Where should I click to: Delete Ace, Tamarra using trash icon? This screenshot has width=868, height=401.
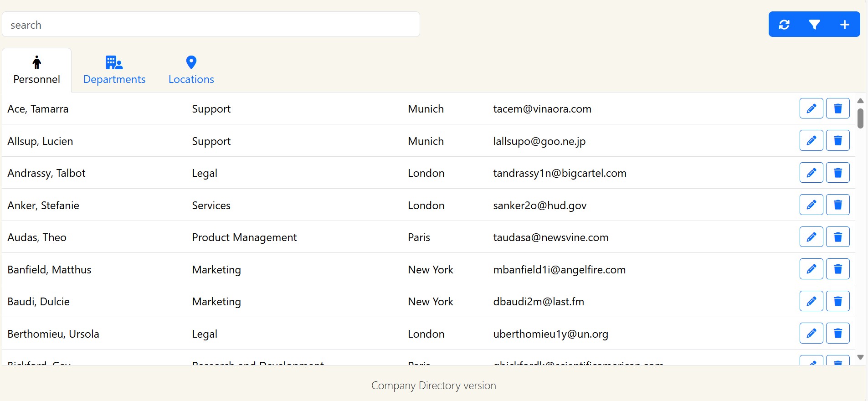(x=837, y=108)
